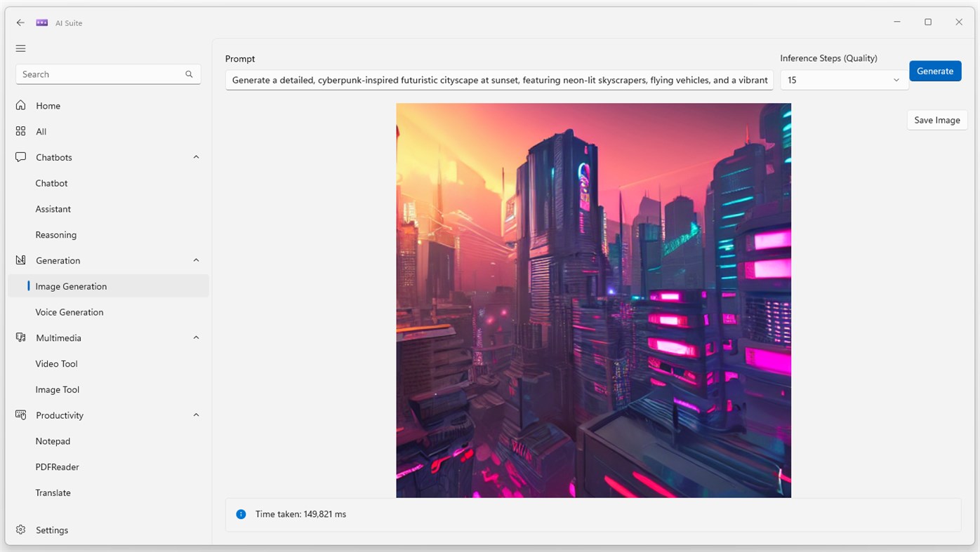Click the back arrow at top left
This screenshot has height=552, width=980.
tap(20, 22)
